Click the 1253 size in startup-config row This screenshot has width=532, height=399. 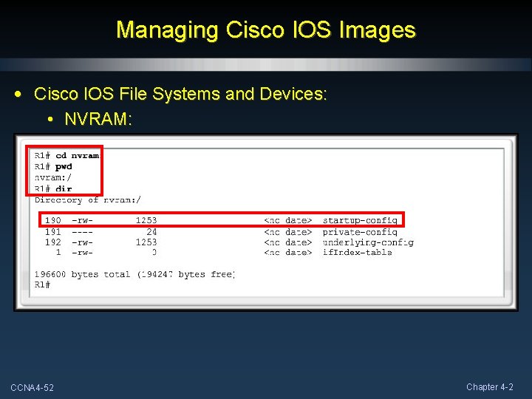click(x=146, y=220)
